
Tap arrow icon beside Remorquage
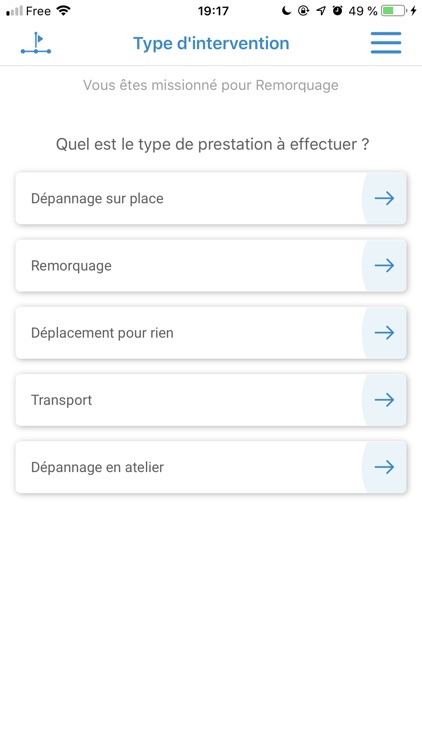(384, 265)
